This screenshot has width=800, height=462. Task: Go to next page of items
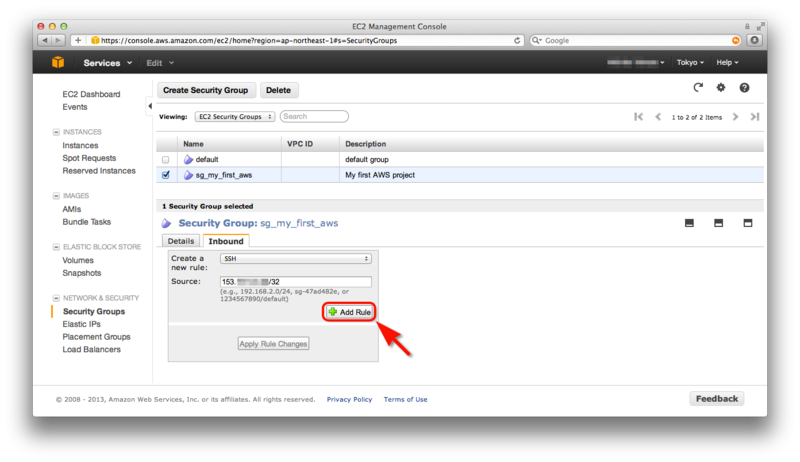point(735,117)
